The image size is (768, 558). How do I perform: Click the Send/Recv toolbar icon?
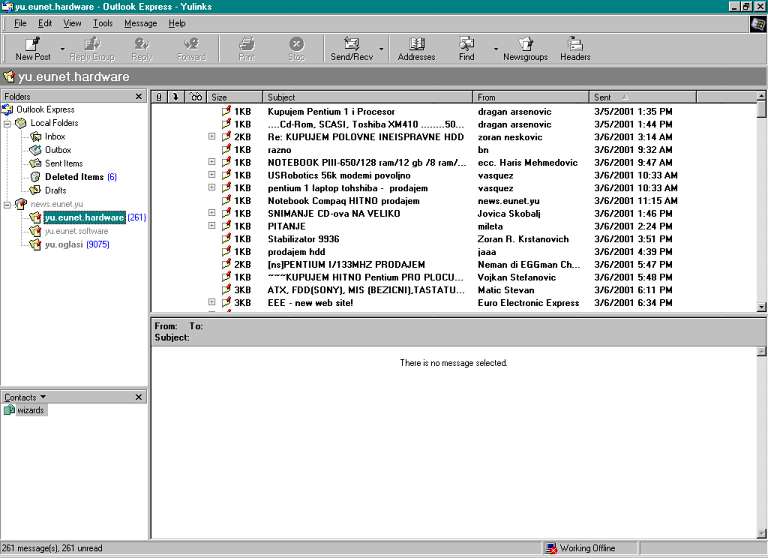(351, 44)
